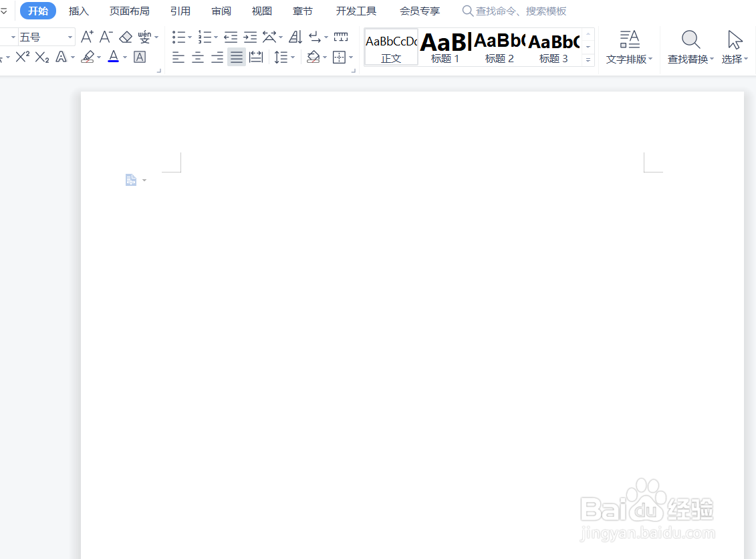Image resolution: width=756 pixels, height=559 pixels.
Task: Align text to the left
Action: click(178, 58)
